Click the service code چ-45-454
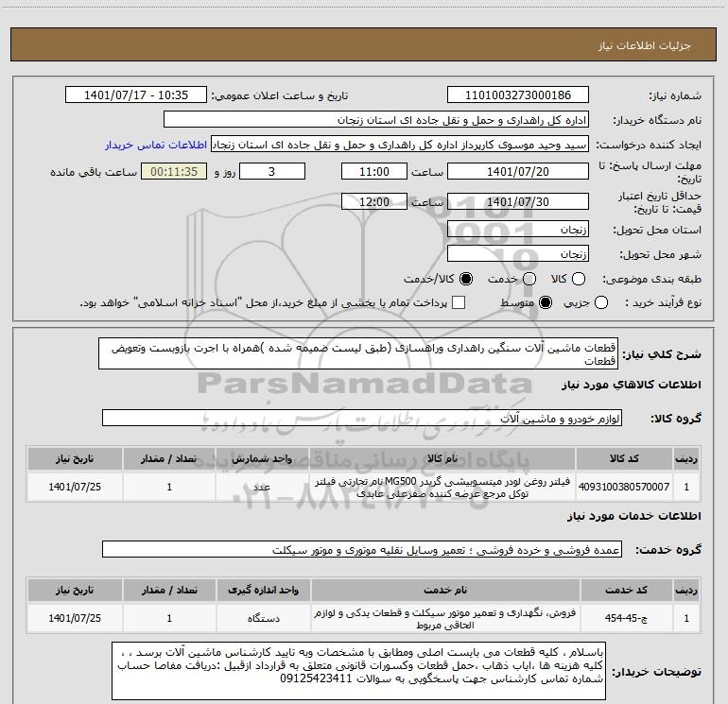 (x=626, y=618)
